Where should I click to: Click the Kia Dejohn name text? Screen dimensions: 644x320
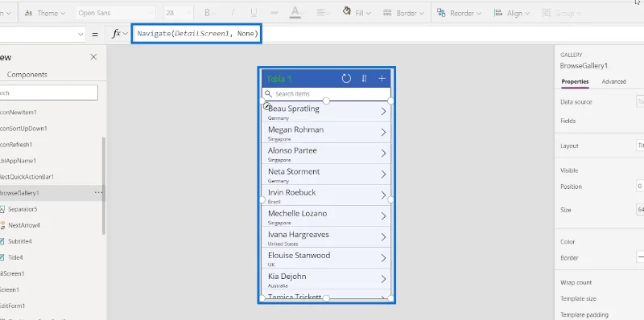pyautogui.click(x=287, y=276)
